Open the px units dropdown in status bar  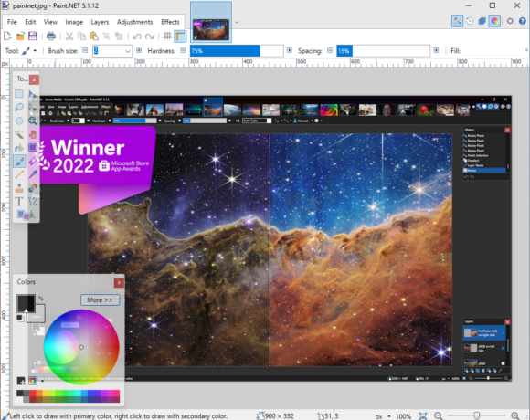tap(382, 416)
